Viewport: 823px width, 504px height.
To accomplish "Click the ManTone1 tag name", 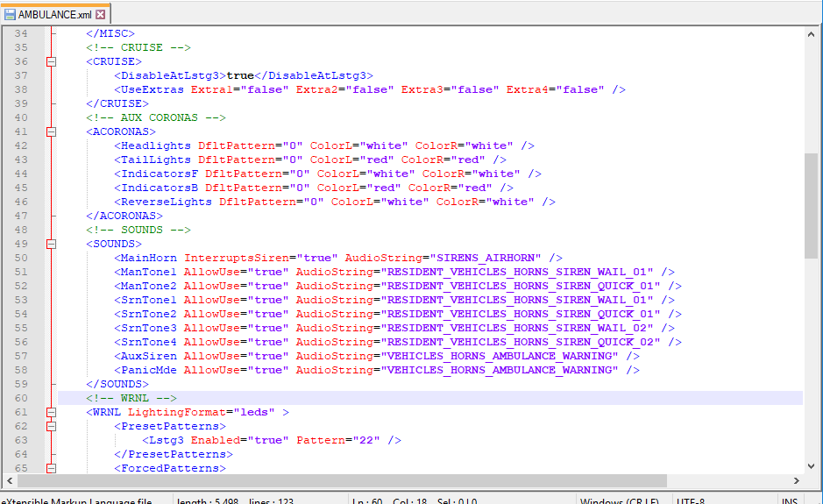I will (x=149, y=272).
